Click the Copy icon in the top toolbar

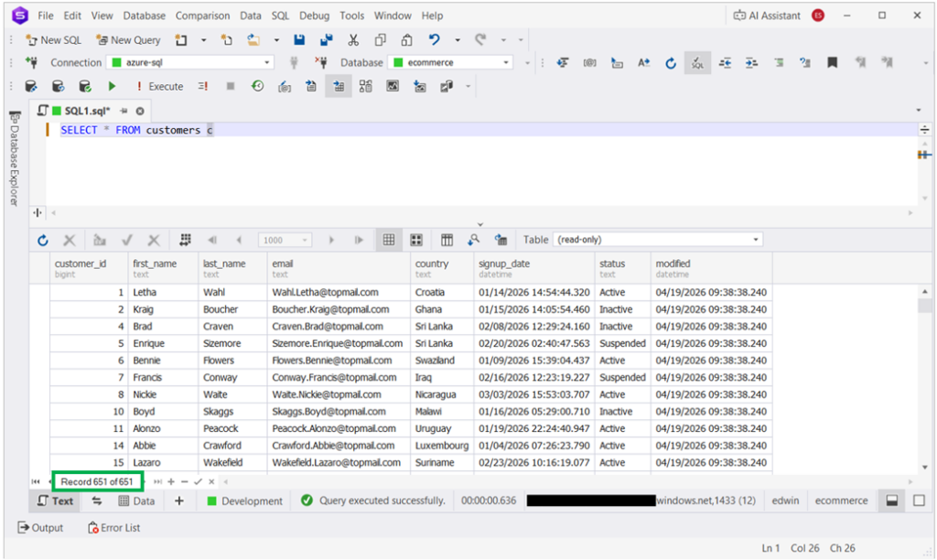(x=380, y=40)
